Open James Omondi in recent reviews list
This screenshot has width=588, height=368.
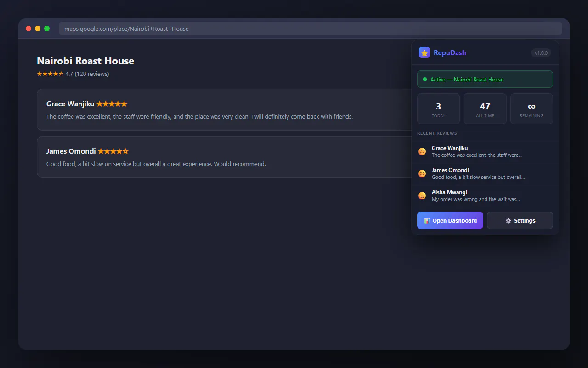tap(485, 173)
